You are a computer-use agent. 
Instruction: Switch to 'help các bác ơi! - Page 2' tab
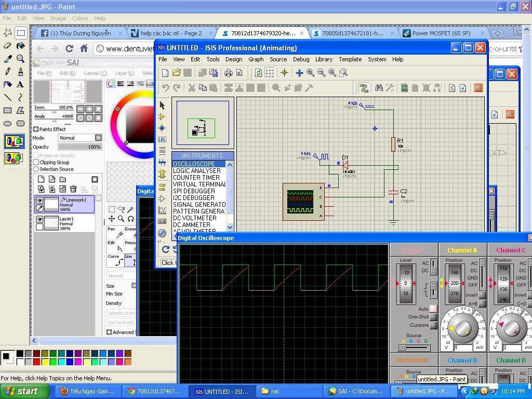coord(171,33)
